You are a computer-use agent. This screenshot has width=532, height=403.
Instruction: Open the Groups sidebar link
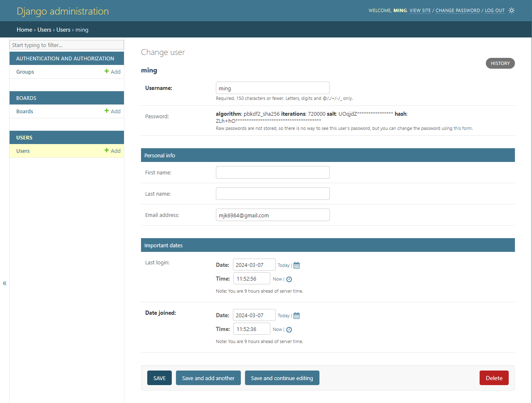(25, 72)
